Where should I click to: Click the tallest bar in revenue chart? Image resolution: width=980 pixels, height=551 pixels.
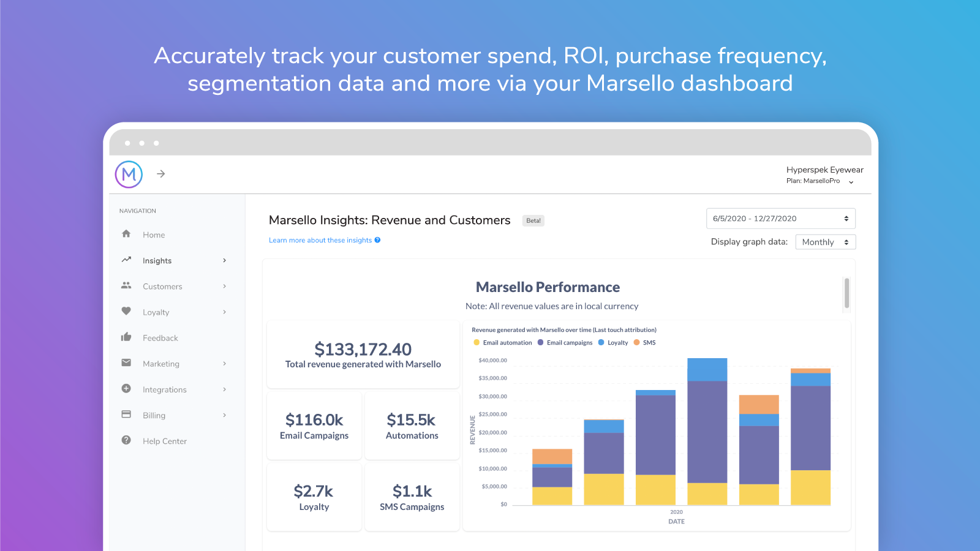tap(707, 432)
